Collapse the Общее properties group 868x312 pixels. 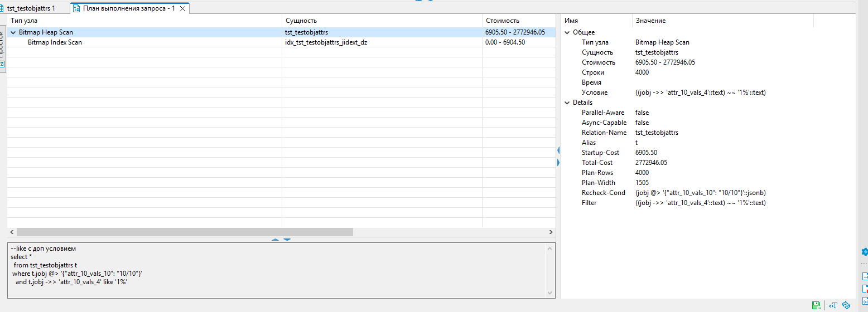point(567,32)
